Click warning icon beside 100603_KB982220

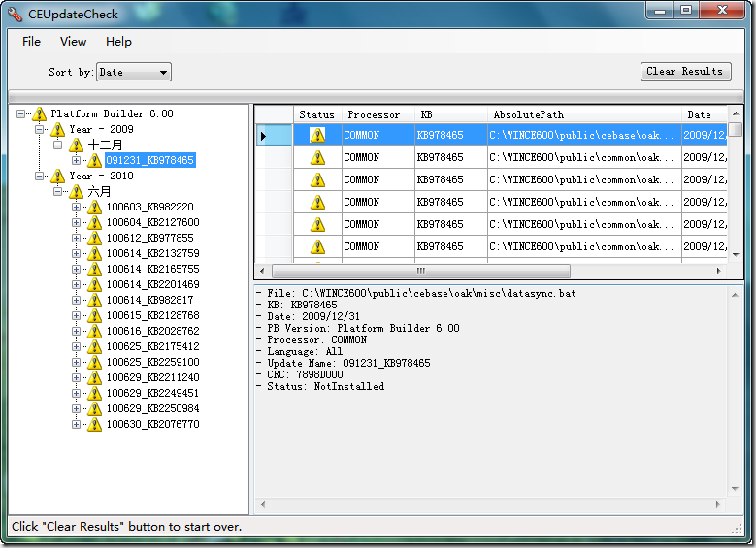pyautogui.click(x=94, y=208)
